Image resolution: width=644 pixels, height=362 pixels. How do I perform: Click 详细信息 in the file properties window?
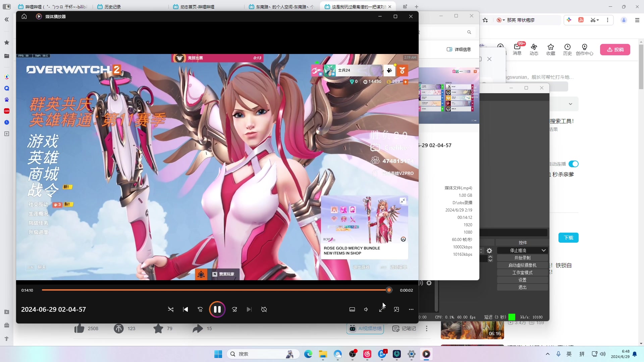(459, 49)
